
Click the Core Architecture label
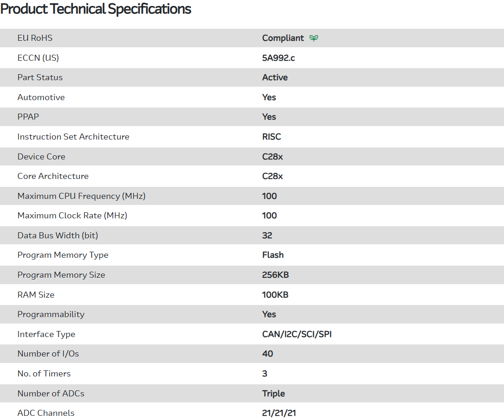click(x=53, y=176)
